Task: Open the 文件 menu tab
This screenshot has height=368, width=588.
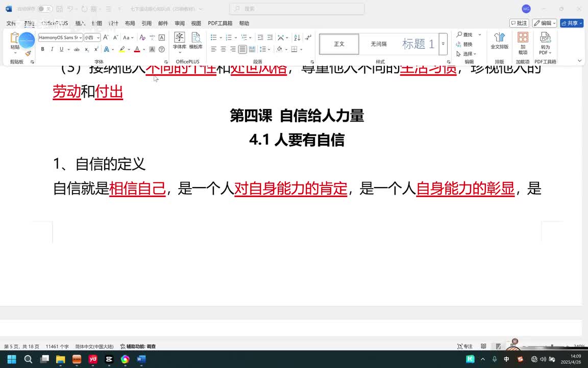Action: pyautogui.click(x=11, y=24)
